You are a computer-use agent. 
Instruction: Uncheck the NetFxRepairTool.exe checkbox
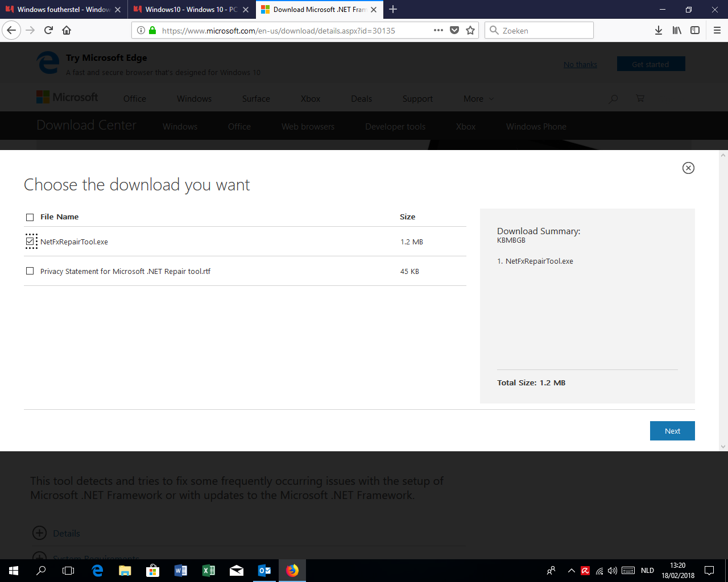(x=30, y=242)
